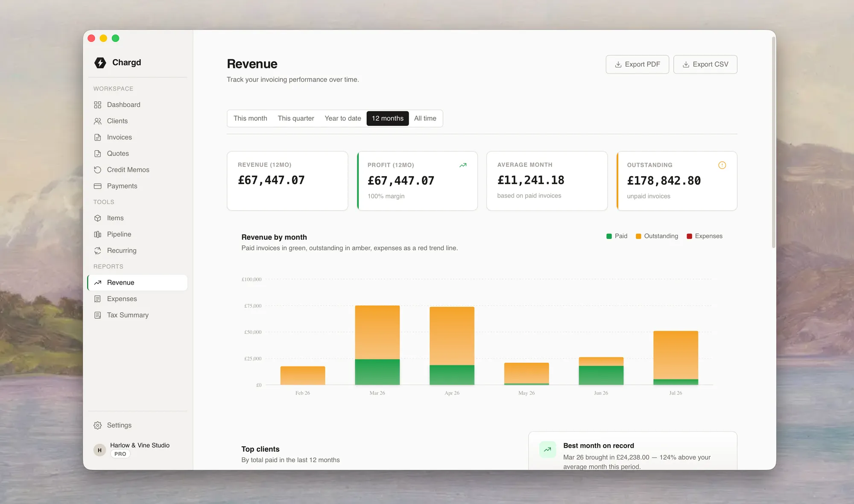
Task: Click the Items box icon
Action: (x=98, y=218)
